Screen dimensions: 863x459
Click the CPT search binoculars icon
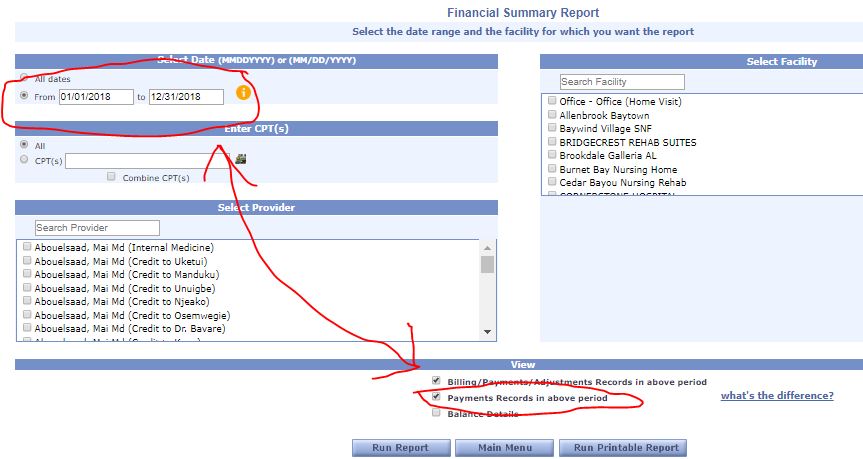point(240,159)
